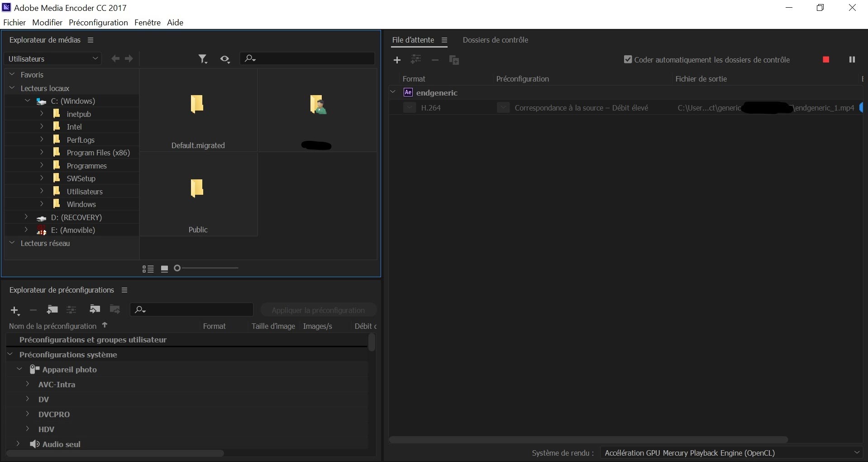Go back in media browser history
Screen dimensions: 868x462
coord(116,58)
